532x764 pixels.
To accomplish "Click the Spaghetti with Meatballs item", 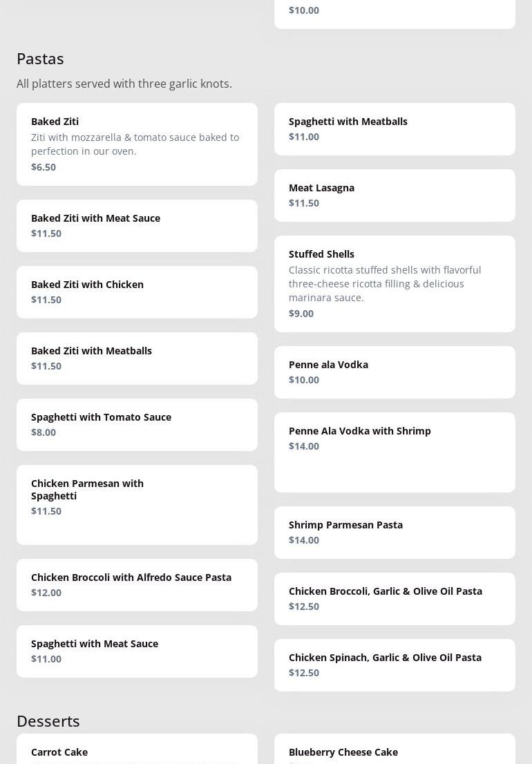I will (x=395, y=128).
